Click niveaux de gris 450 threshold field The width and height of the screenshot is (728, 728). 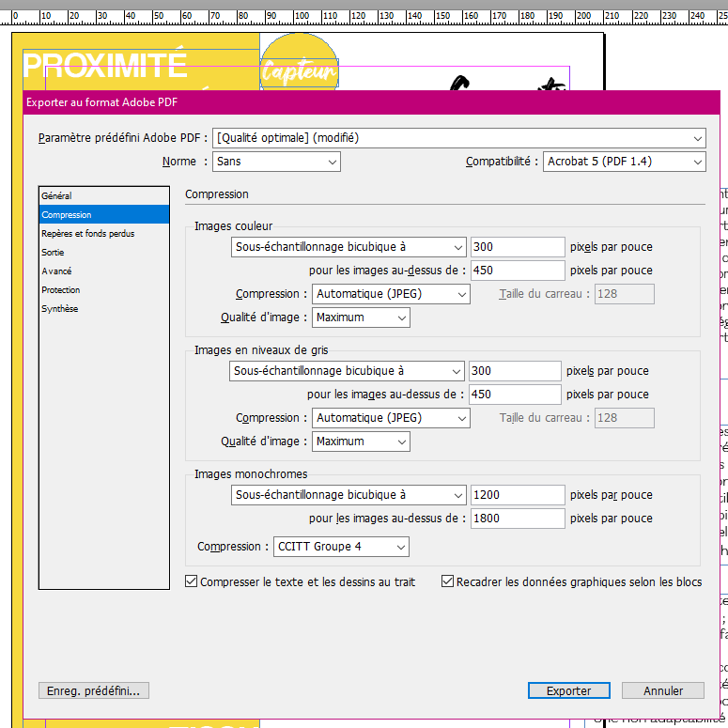coord(515,395)
